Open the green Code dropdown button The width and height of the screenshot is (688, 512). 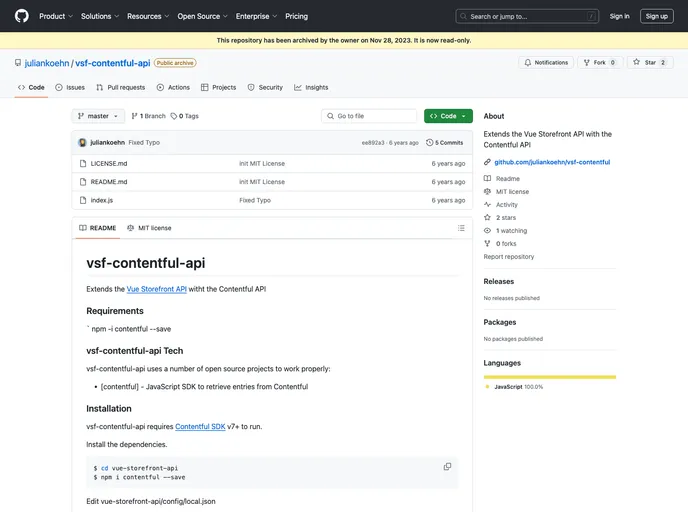[x=448, y=116]
